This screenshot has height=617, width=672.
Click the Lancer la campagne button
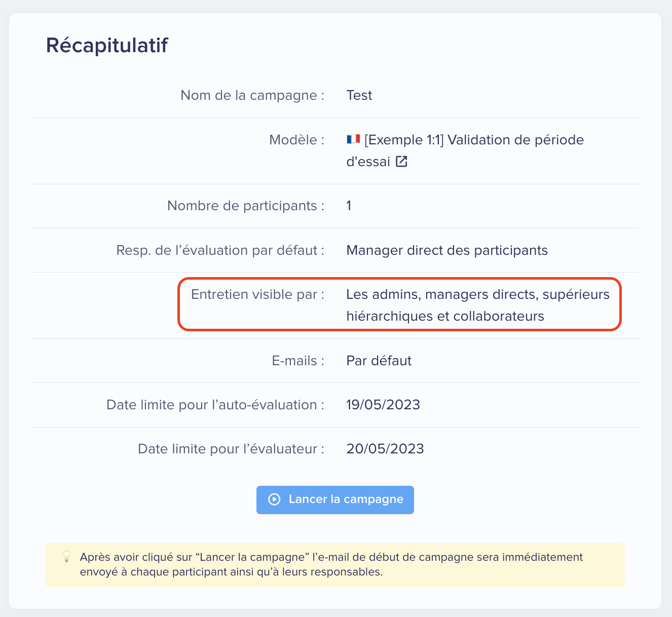[x=335, y=500]
